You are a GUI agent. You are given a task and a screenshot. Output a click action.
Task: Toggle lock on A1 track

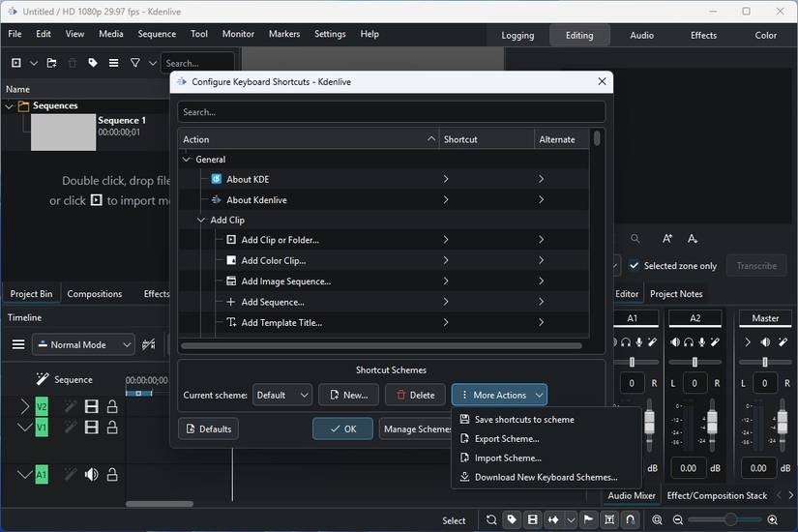coord(112,475)
